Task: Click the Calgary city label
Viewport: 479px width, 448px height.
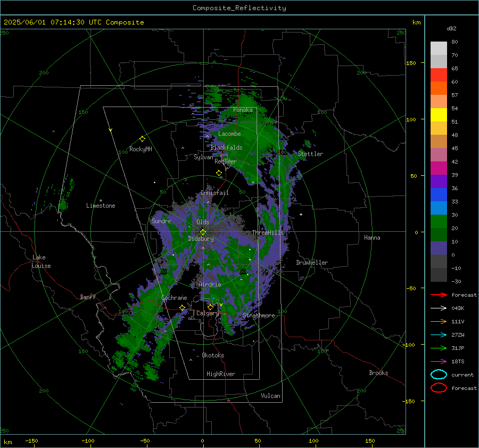Action: click(208, 313)
